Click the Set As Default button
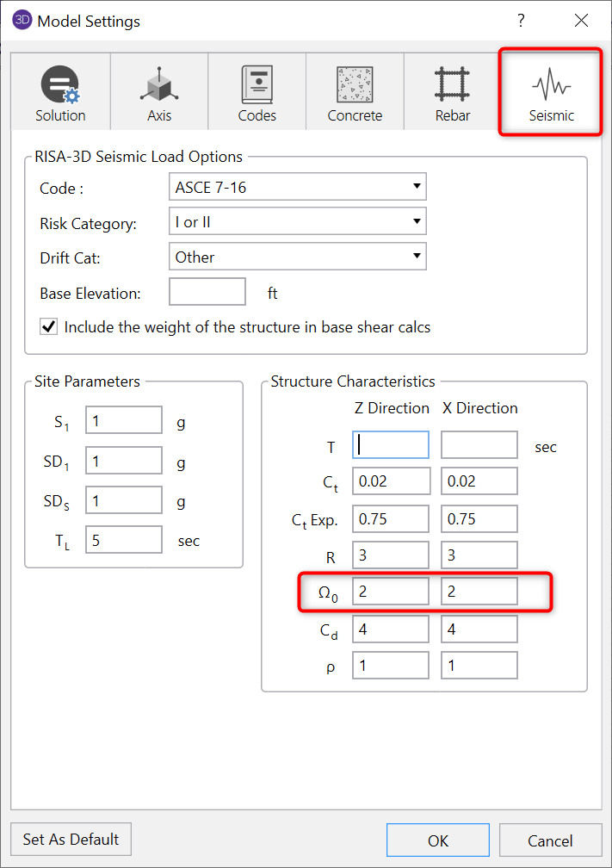612x868 pixels. coord(71,839)
